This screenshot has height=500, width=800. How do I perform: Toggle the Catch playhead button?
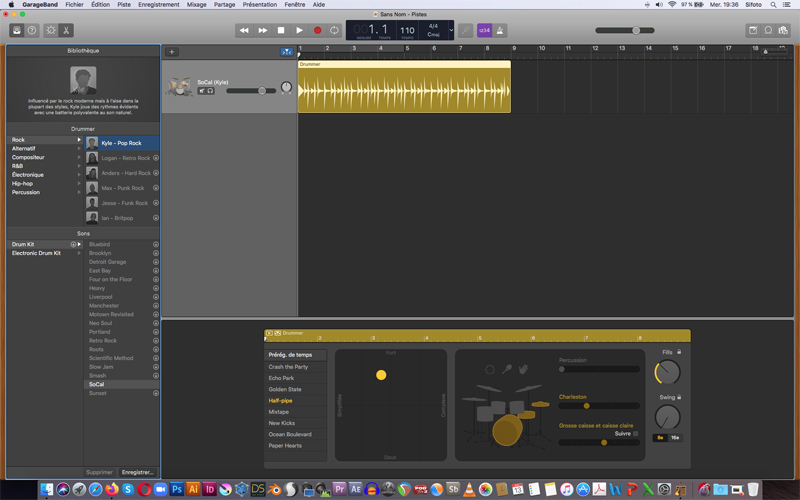(287, 52)
